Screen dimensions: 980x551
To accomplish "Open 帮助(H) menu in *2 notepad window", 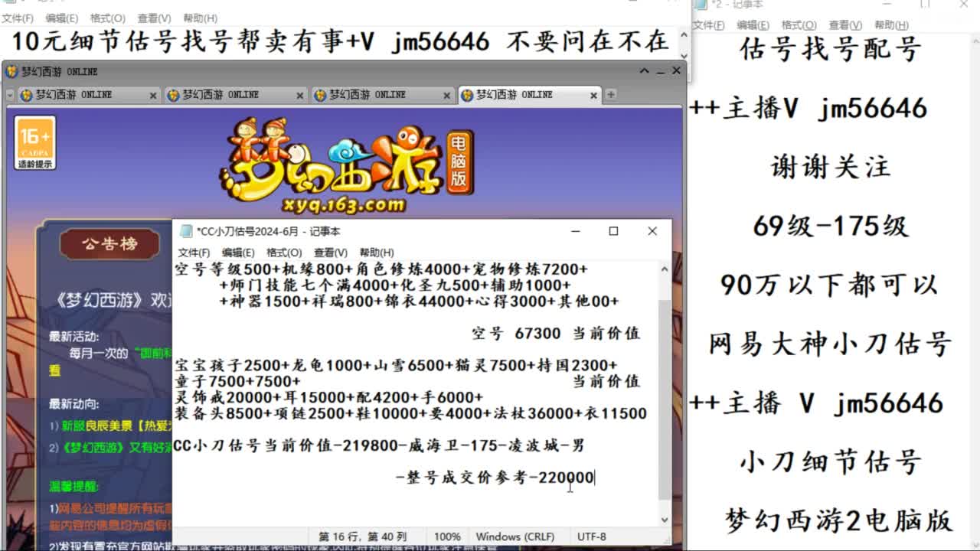I will 891,24.
